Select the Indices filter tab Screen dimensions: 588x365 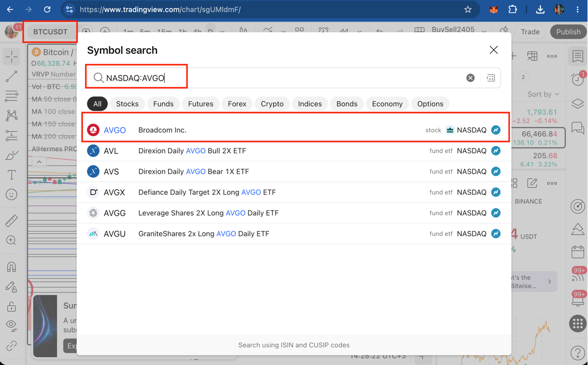coord(310,104)
